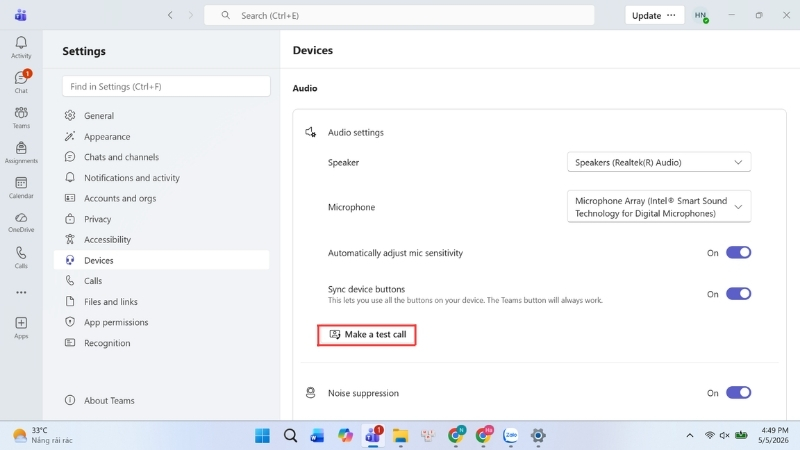Click the HN profile avatar
Image resolution: width=800 pixels, height=450 pixels.
[x=701, y=15]
